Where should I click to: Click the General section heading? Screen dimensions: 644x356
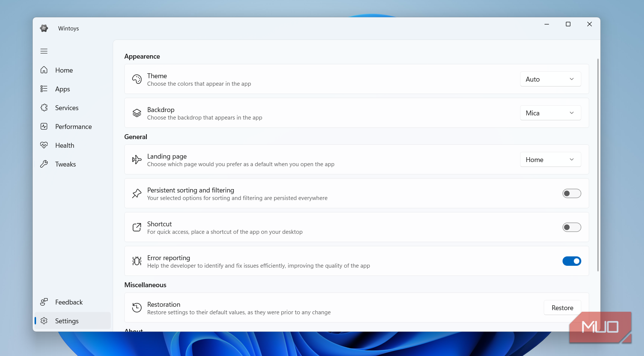click(136, 137)
